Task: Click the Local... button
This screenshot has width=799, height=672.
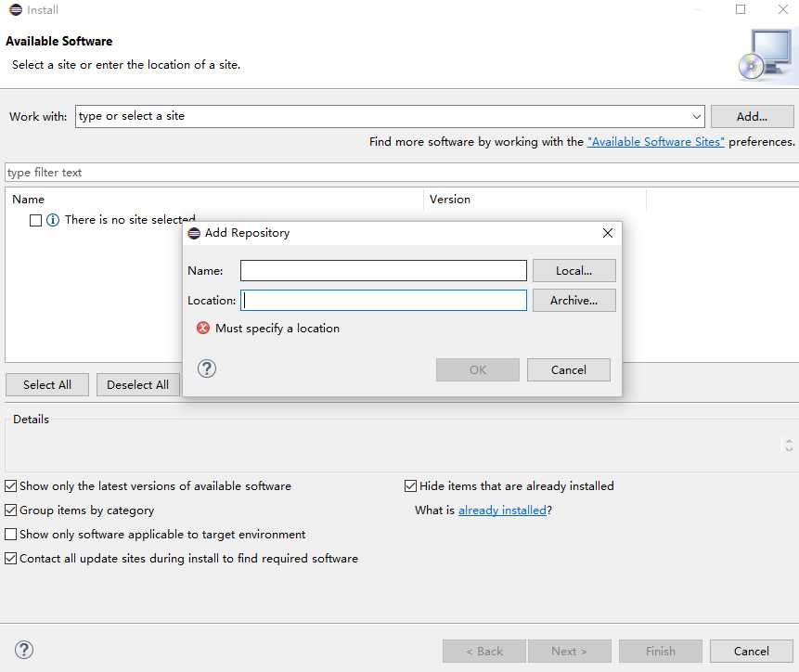Action: [573, 270]
